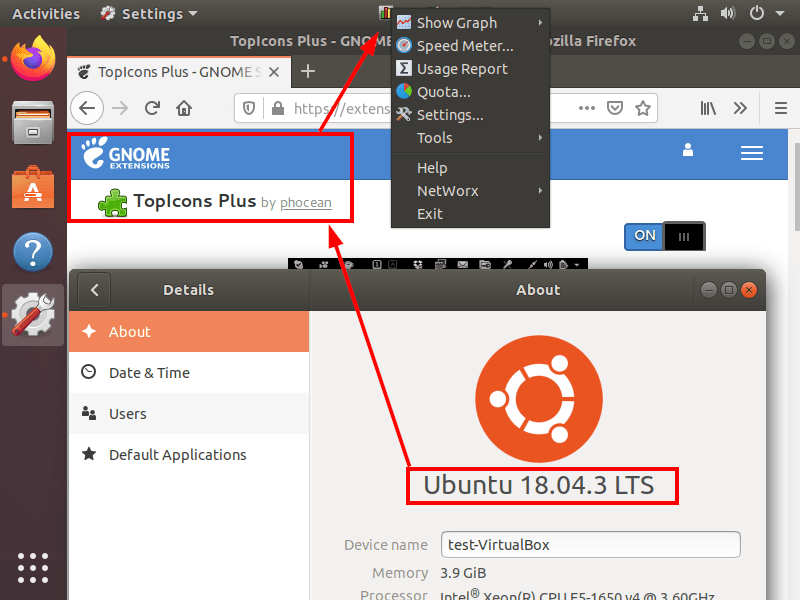The height and width of the screenshot is (600, 800).
Task: Click the TopIcons Plus extension title
Action: 195,201
